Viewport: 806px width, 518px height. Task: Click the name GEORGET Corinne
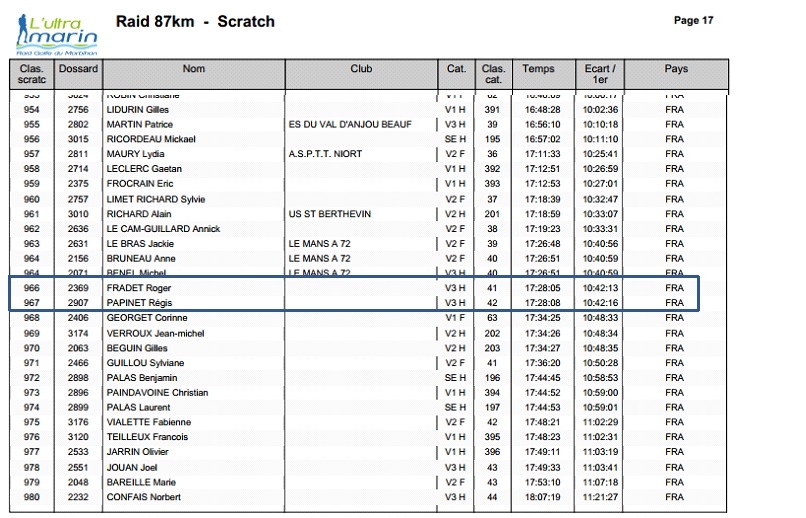pos(147,318)
